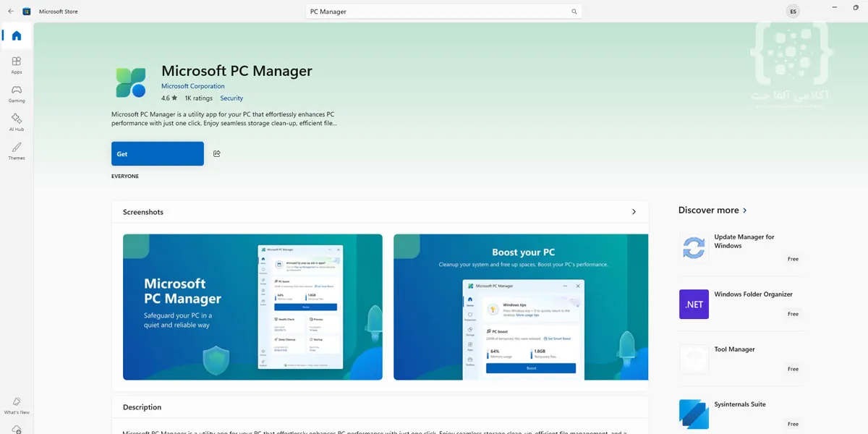Click the 4.6 star rating
The image size is (868, 434).
point(169,98)
